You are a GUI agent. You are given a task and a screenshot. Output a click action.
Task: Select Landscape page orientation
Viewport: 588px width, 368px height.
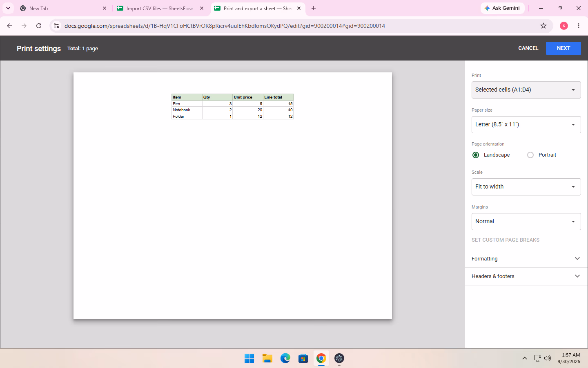pos(476,155)
